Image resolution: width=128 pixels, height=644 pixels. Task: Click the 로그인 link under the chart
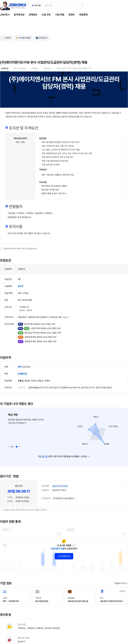tap(45, 456)
